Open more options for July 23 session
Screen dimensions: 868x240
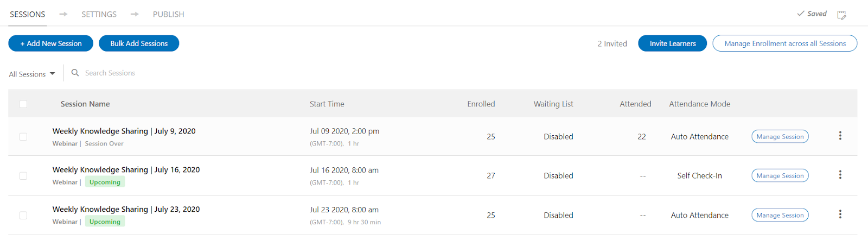[840, 214]
